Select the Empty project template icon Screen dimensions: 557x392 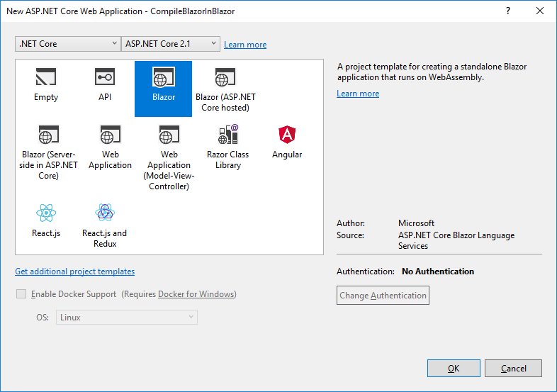click(x=46, y=77)
